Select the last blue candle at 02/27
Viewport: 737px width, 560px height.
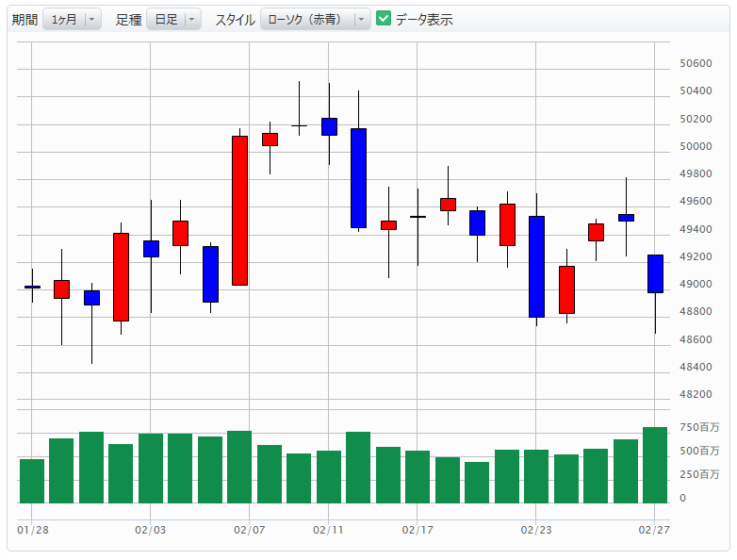click(x=655, y=273)
